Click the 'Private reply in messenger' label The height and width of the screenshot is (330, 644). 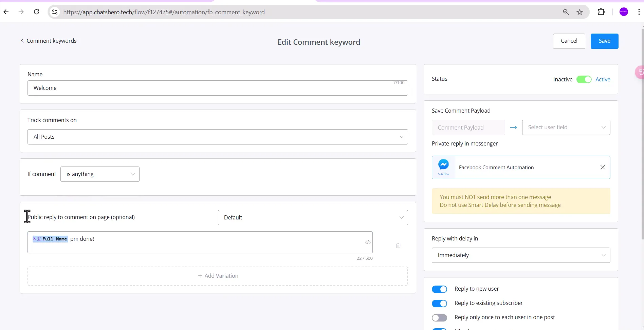tap(464, 143)
